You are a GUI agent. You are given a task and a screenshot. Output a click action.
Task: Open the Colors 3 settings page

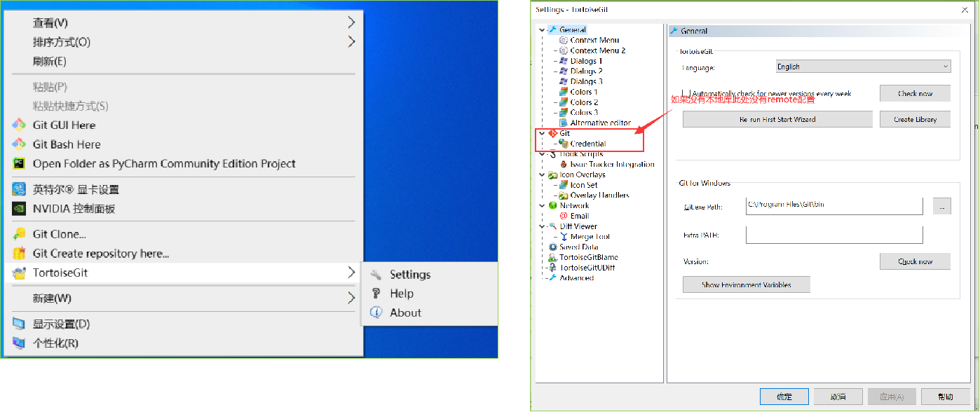pos(584,112)
